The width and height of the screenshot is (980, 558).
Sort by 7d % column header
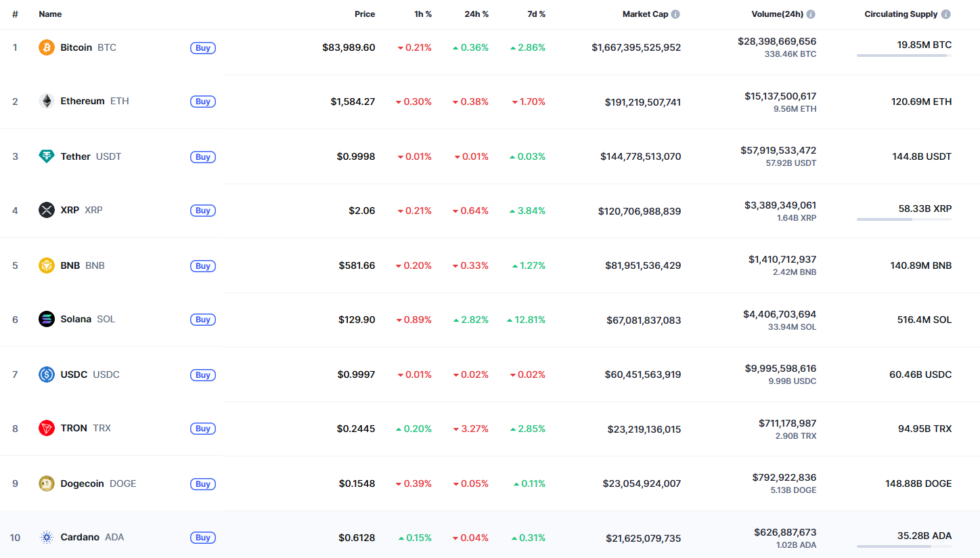tap(536, 14)
